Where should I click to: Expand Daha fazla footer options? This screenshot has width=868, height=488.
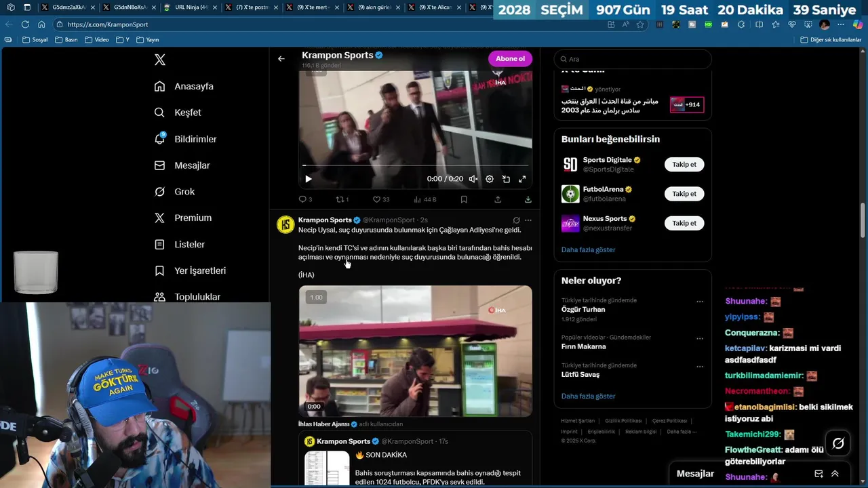(x=682, y=432)
